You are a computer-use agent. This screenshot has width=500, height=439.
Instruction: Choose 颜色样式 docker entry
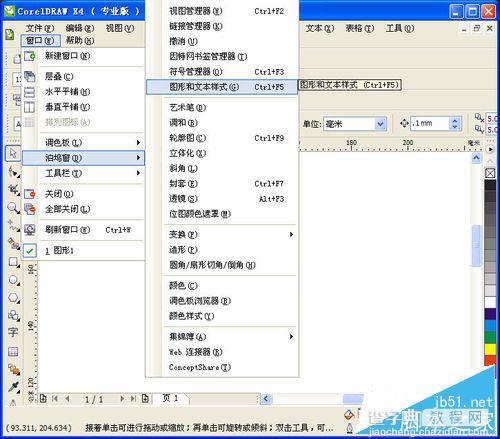tap(222, 316)
